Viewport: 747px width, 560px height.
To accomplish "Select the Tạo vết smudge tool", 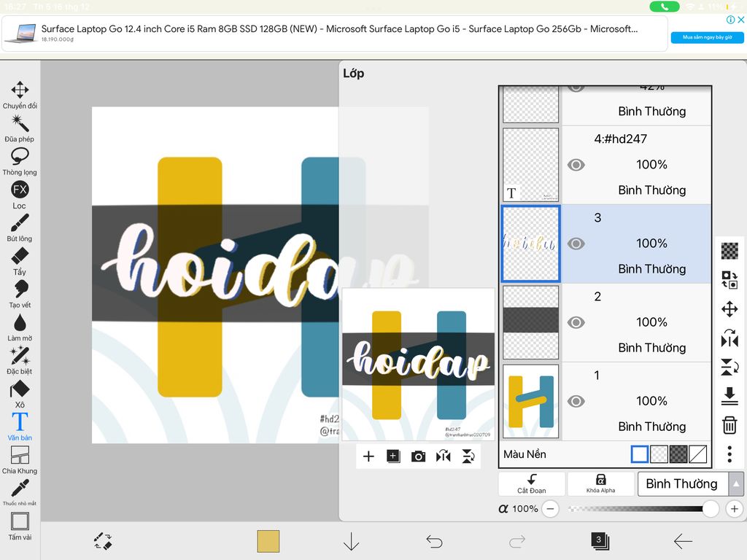I will (x=20, y=294).
